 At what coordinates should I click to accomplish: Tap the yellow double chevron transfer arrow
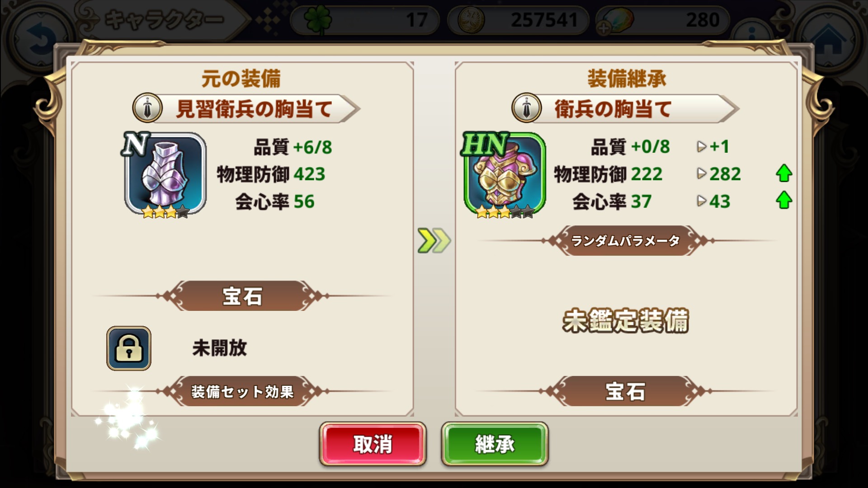coord(434,240)
